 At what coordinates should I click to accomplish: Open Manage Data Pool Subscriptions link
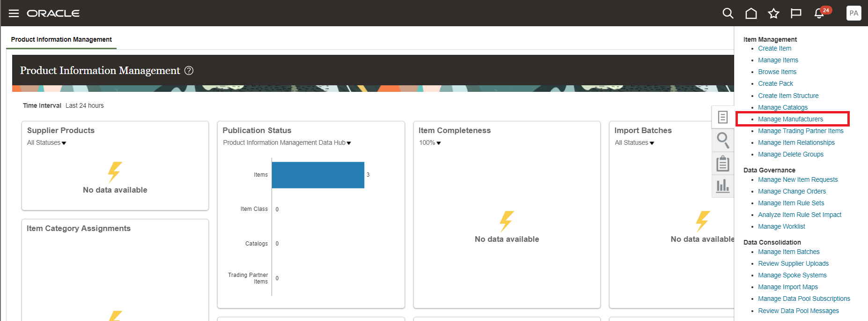coord(804,299)
